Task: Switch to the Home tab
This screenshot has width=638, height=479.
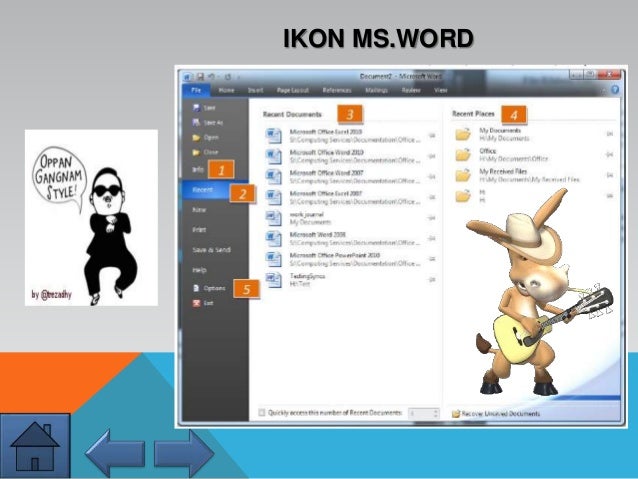Action: tap(226, 90)
